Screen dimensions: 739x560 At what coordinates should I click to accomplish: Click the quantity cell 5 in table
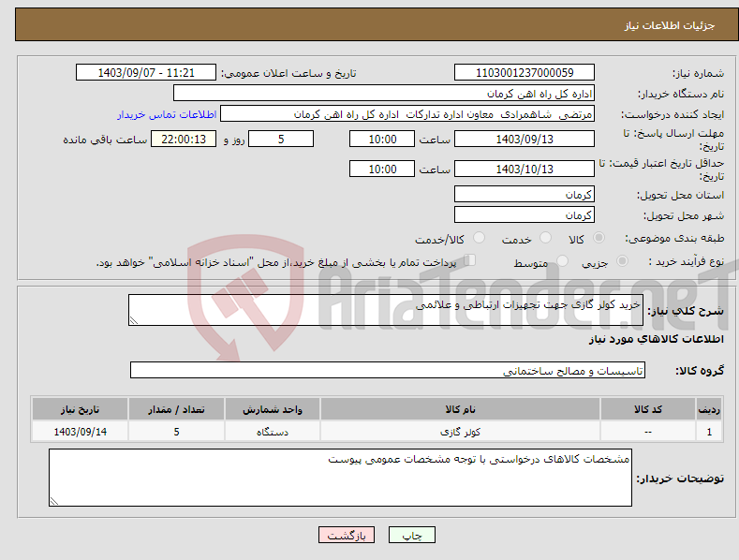176,432
